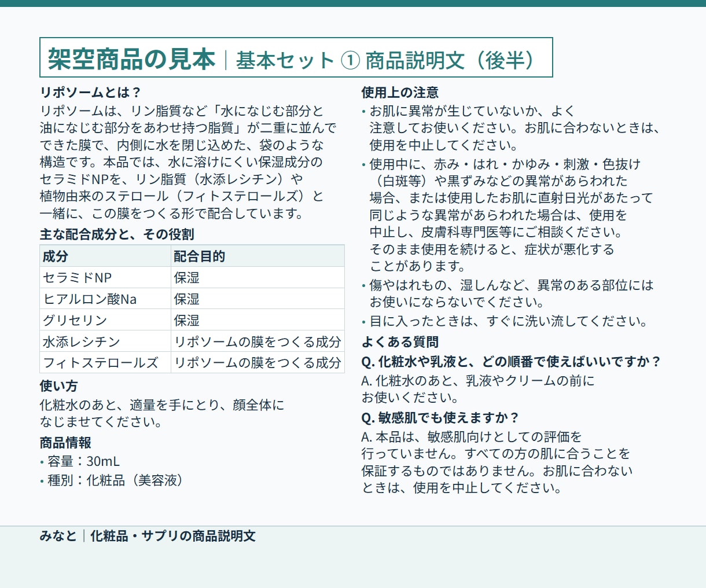Click 保湿 in the ヒアルロン酸Na row
This screenshot has height=588, width=706.
[x=186, y=299]
